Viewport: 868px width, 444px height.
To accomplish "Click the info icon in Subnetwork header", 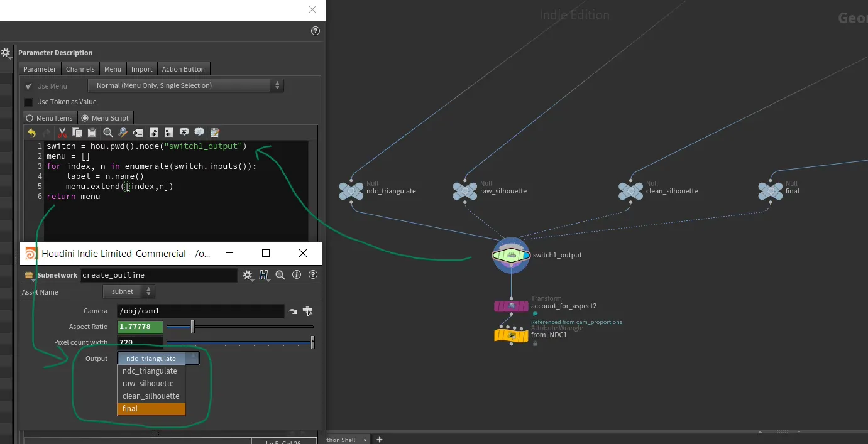I will 297,275.
